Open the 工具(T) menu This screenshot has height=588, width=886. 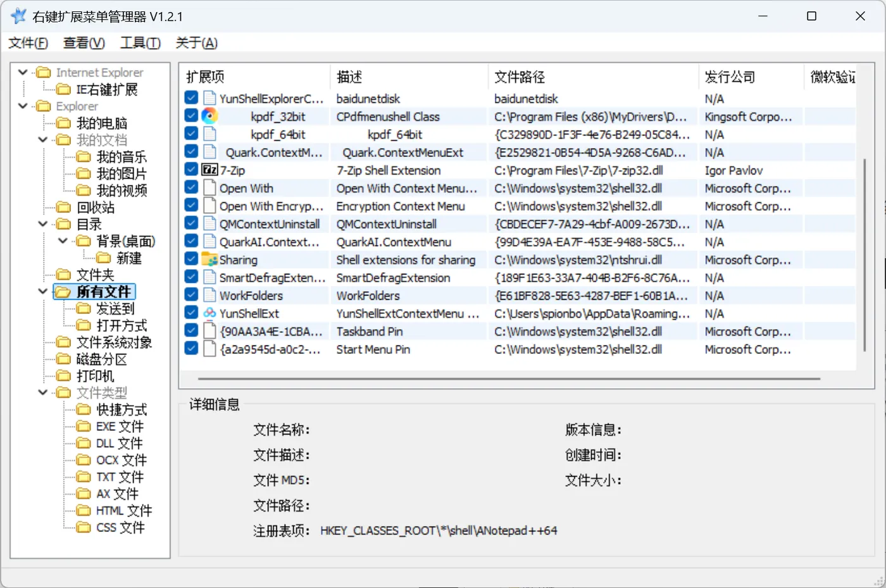[140, 43]
